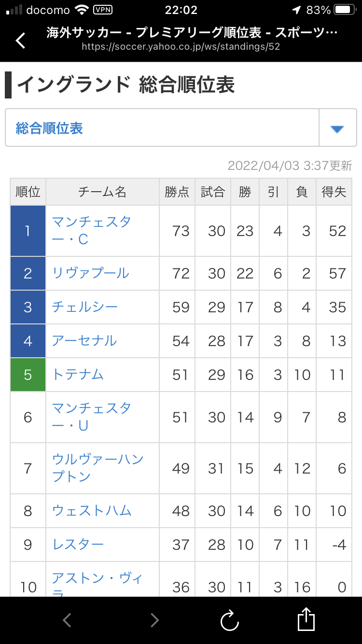Viewport: 362px width, 644px height.
Task: Open アーセナル team link
Action: [x=84, y=341]
